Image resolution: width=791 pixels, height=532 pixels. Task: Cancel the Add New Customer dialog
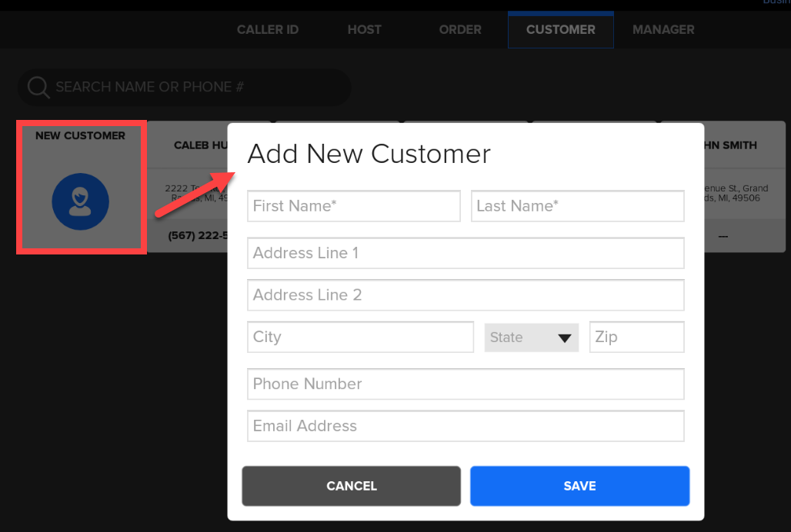[351, 486]
